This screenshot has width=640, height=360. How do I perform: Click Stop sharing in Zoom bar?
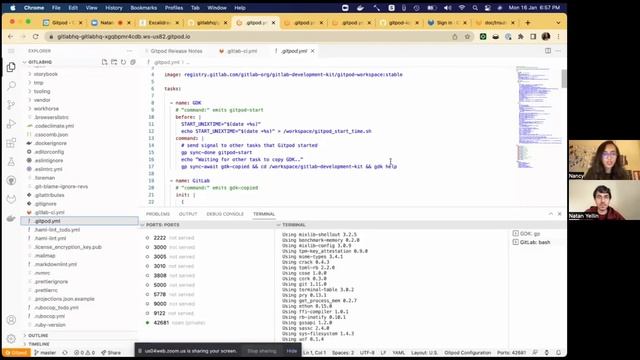coord(262,351)
